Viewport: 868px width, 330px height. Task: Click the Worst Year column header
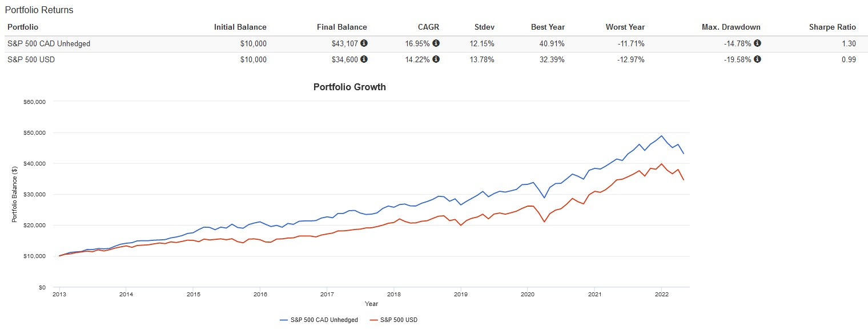pos(625,27)
